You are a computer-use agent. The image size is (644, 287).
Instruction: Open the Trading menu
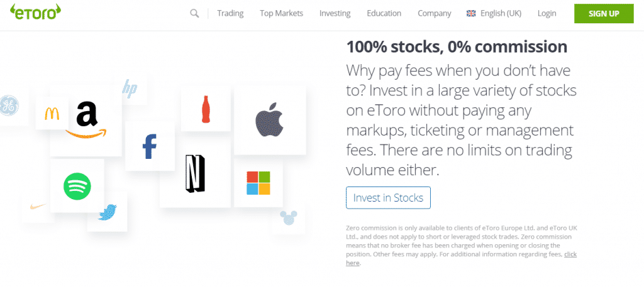(230, 13)
